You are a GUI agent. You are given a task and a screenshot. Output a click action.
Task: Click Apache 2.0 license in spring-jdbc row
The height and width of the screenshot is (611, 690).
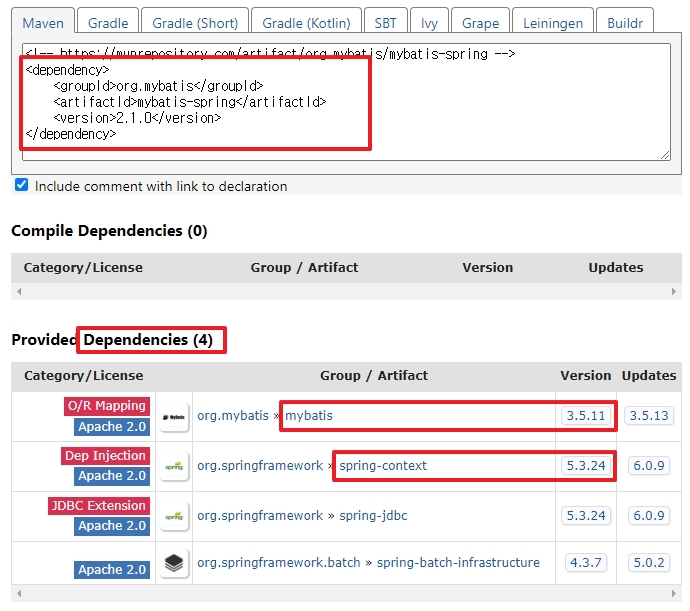112,526
